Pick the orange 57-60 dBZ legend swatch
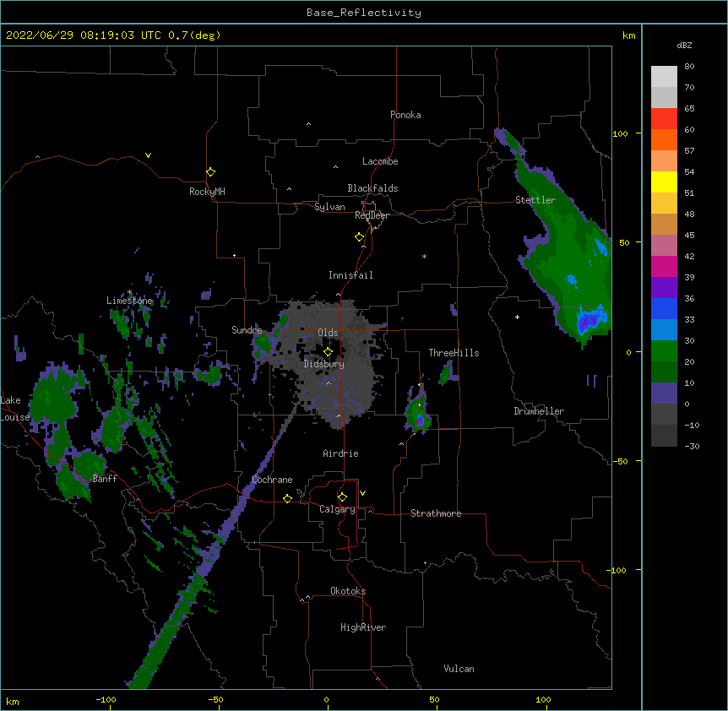Viewport: 728px width, 711px height. pyautogui.click(x=664, y=139)
